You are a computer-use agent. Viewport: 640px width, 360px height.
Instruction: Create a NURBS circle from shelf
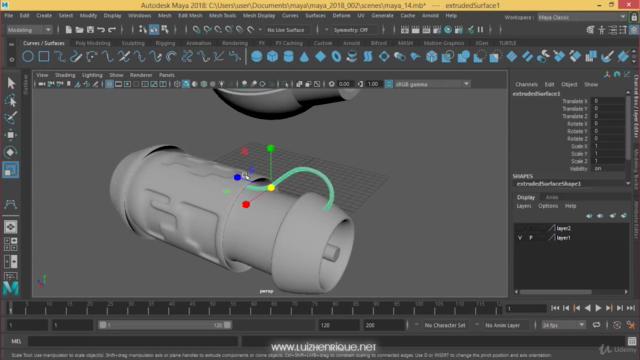tap(28, 56)
